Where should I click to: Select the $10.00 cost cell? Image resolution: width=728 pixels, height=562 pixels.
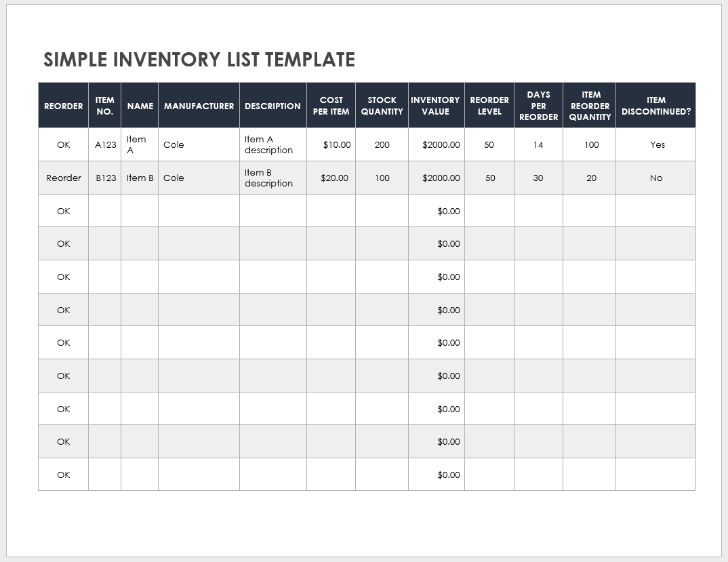[x=331, y=144]
